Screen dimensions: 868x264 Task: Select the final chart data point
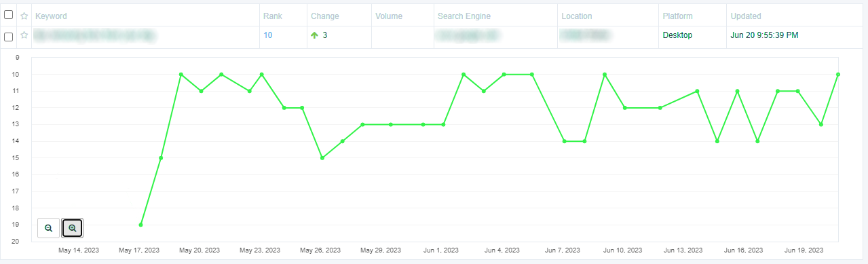click(838, 74)
